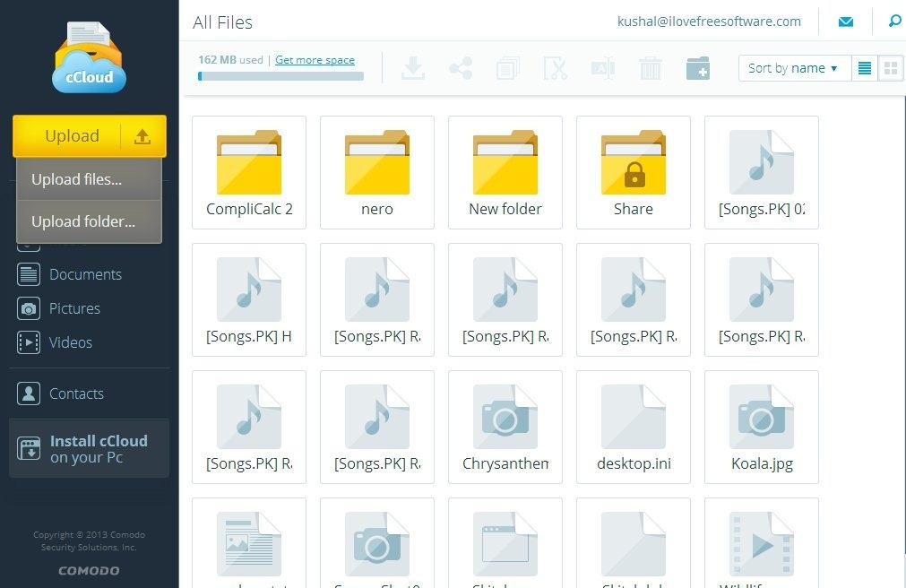The width and height of the screenshot is (906, 588).
Task: Click the storage usage progress bar
Action: 280,75
